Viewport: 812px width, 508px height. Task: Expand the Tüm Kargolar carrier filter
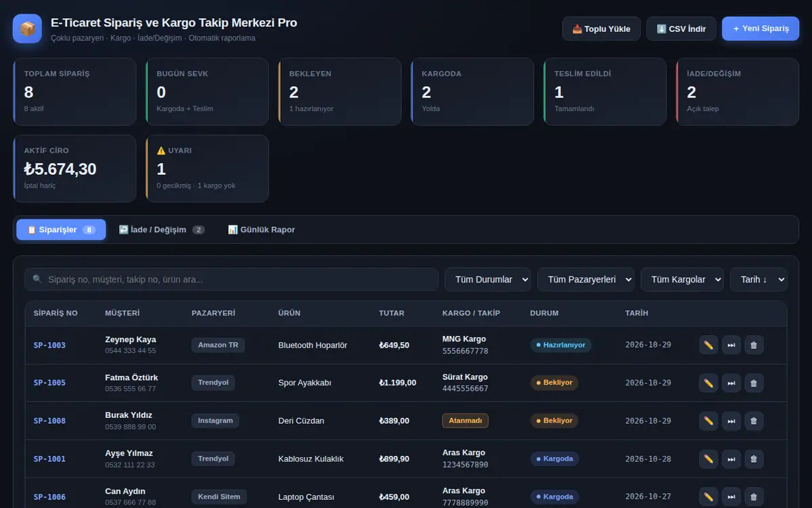point(682,279)
